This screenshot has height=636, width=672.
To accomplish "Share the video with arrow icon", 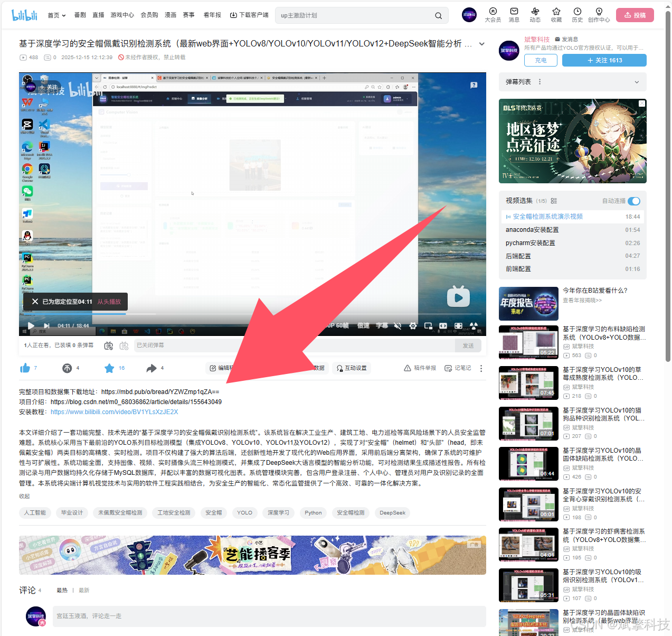I will (x=152, y=368).
